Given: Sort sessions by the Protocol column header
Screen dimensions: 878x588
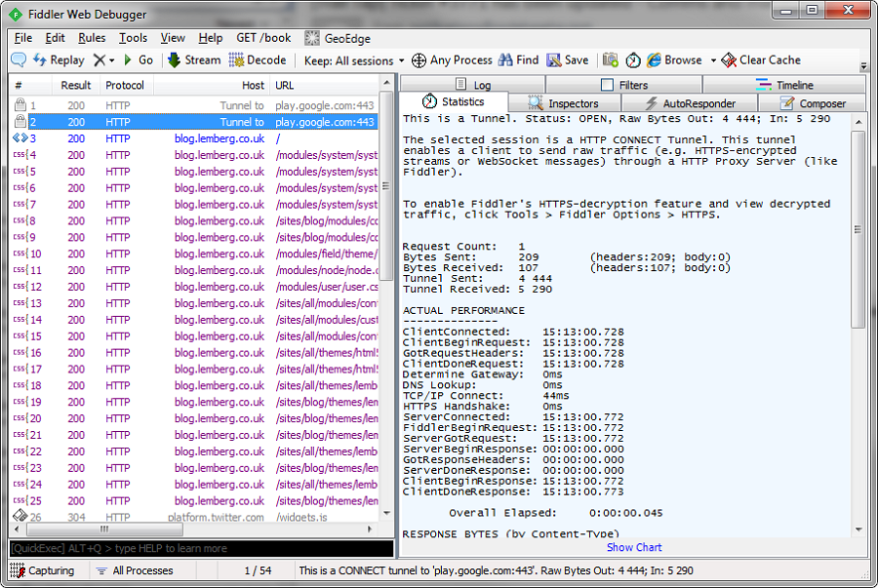Looking at the screenshot, I should coord(125,85).
